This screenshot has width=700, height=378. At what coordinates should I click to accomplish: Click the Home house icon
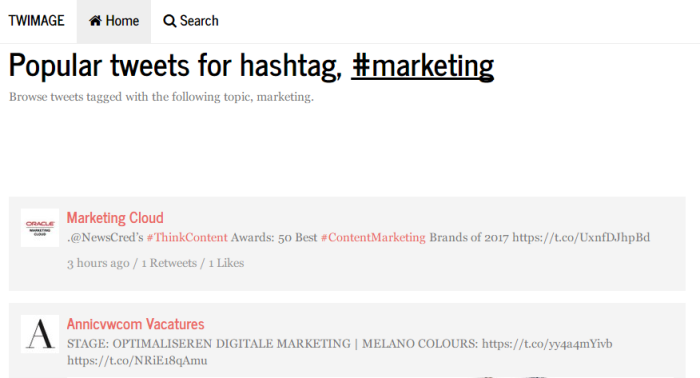click(x=95, y=21)
